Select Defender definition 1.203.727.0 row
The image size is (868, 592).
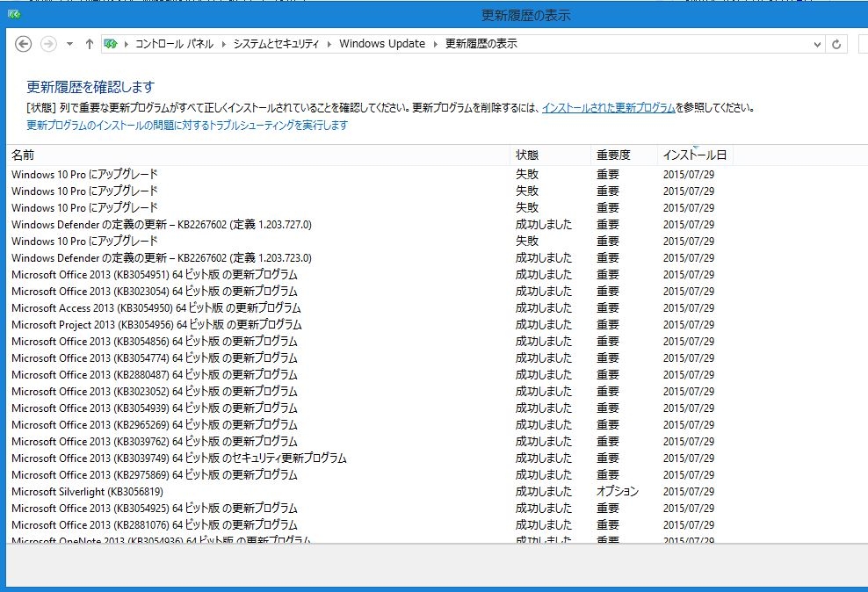(x=370, y=225)
